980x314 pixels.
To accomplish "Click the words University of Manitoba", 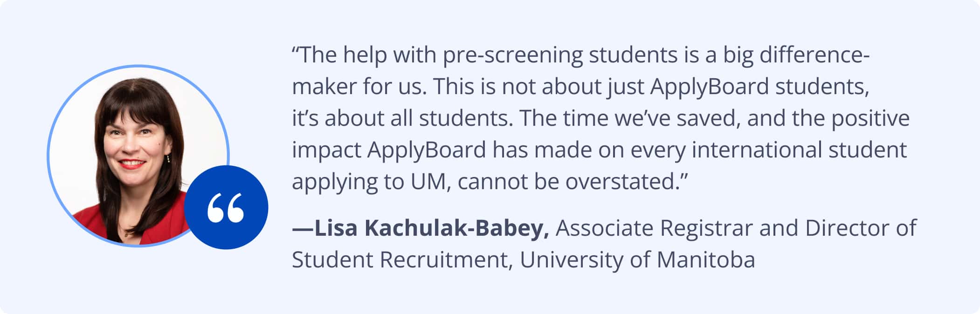I will click(x=637, y=260).
